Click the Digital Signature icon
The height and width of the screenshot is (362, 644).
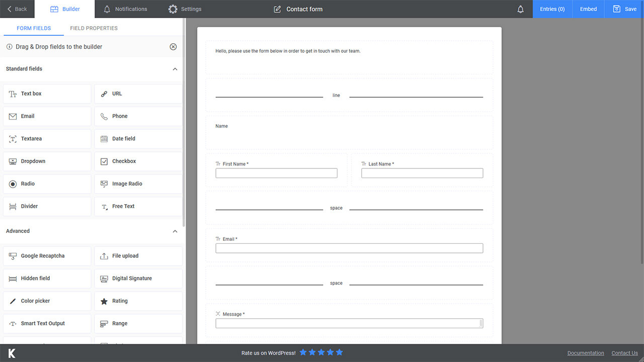104,279
